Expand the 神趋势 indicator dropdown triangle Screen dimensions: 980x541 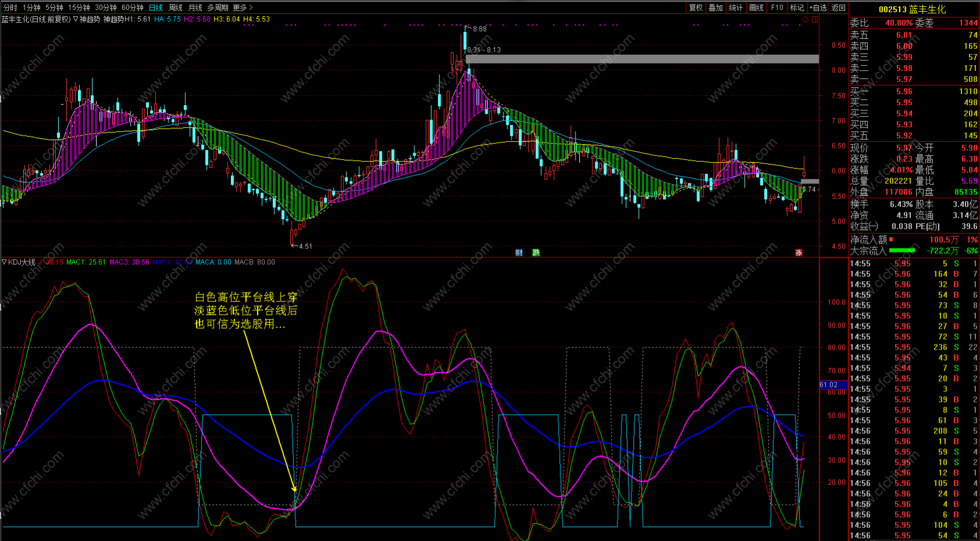(x=76, y=19)
